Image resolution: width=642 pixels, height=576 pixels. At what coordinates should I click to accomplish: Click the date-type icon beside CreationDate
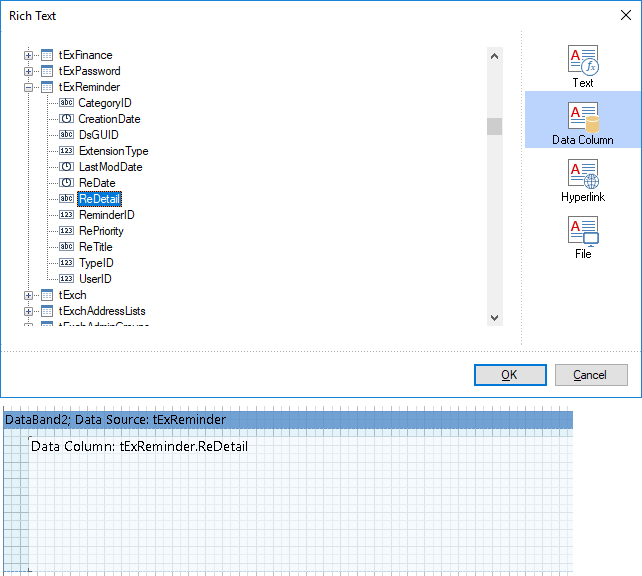66,119
